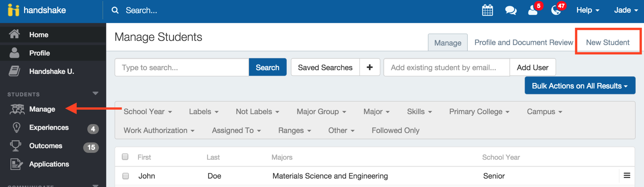Open notifications via the globe icon
The height and width of the screenshot is (187, 644).
pyautogui.click(x=556, y=11)
